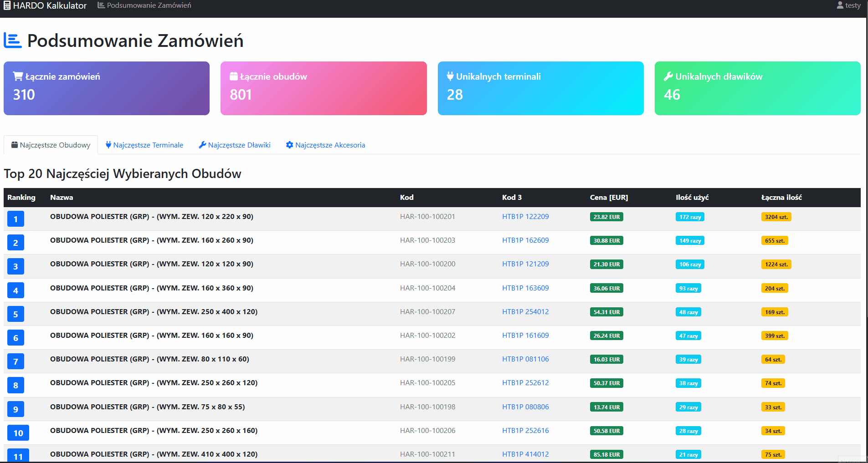Click the user icon next to testy
Screen dimensions: 868x463
pos(840,5)
